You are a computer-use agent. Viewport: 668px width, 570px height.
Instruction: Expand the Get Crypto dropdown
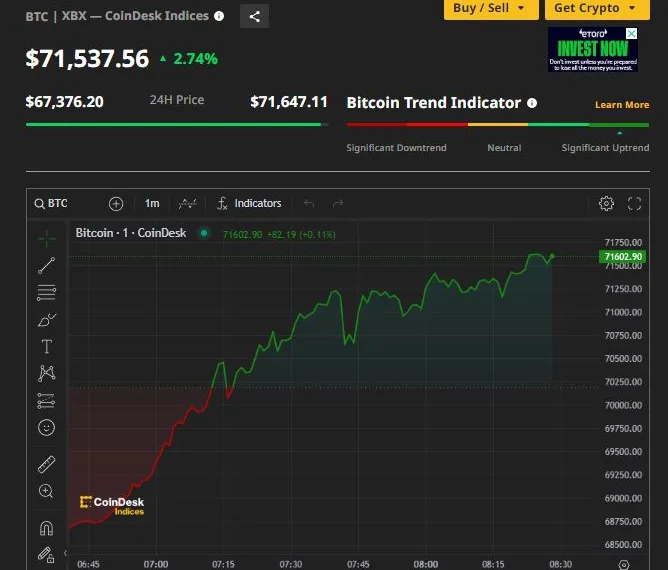tap(597, 9)
